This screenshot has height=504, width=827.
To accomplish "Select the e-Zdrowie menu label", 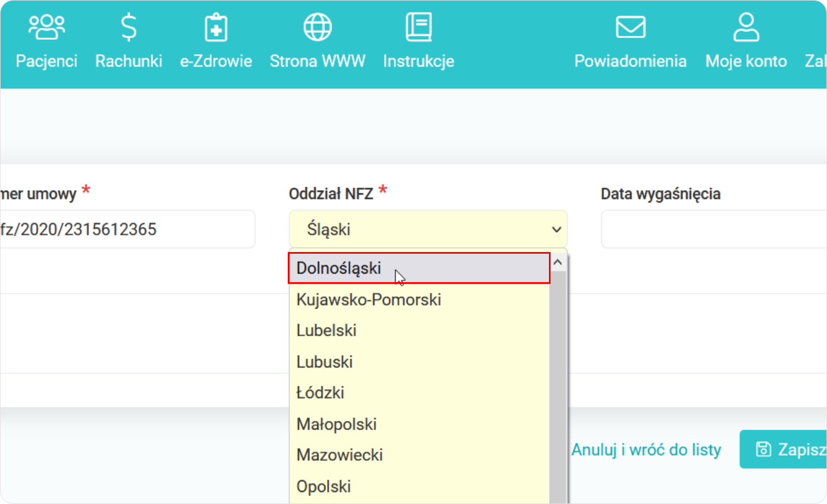I will tap(216, 61).
